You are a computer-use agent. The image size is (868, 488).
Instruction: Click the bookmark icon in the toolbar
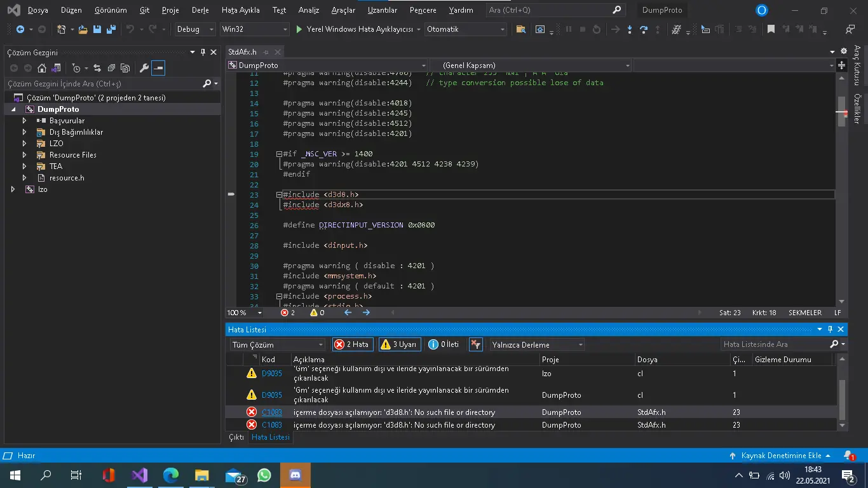point(771,29)
